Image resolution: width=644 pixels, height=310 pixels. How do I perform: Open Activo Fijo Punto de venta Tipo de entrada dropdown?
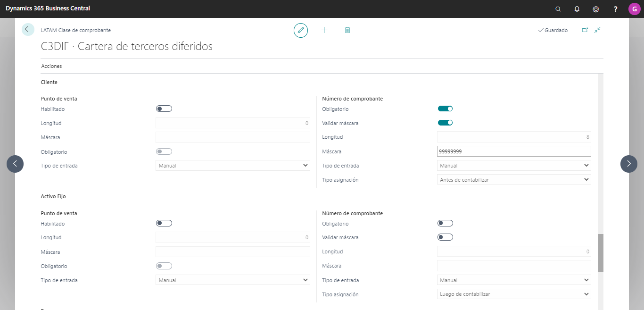(233, 280)
